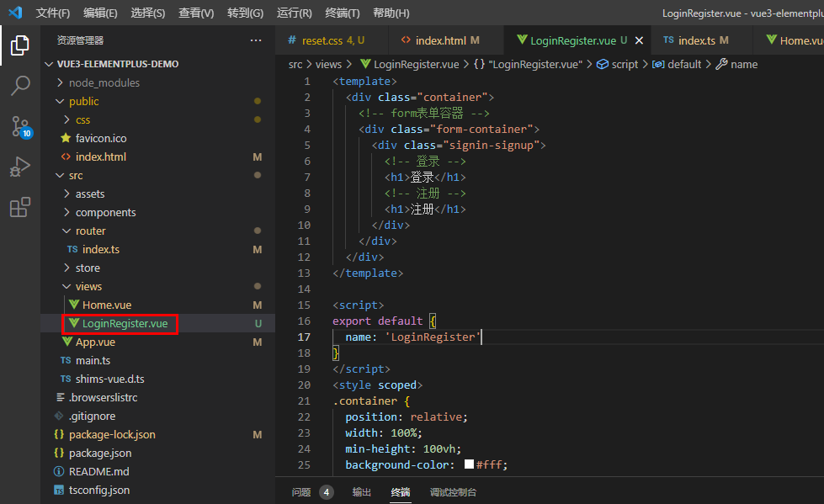The width and height of the screenshot is (824, 504).
Task: Expand the node_modules folder
Action: coord(60,82)
